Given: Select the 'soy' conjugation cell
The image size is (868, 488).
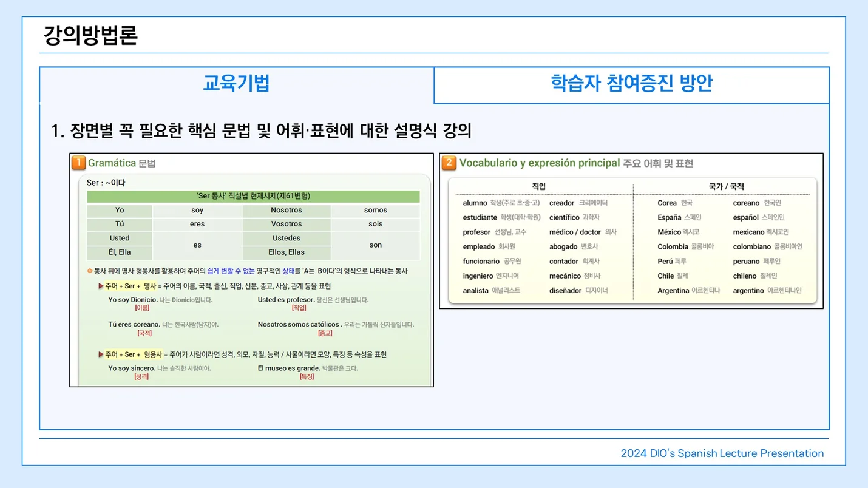Looking at the screenshot, I should click(x=197, y=210).
